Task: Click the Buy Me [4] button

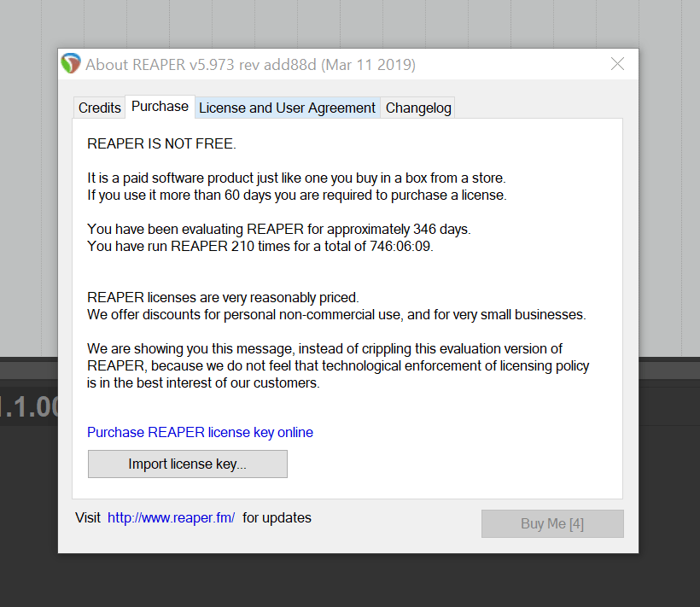Action: [552, 523]
